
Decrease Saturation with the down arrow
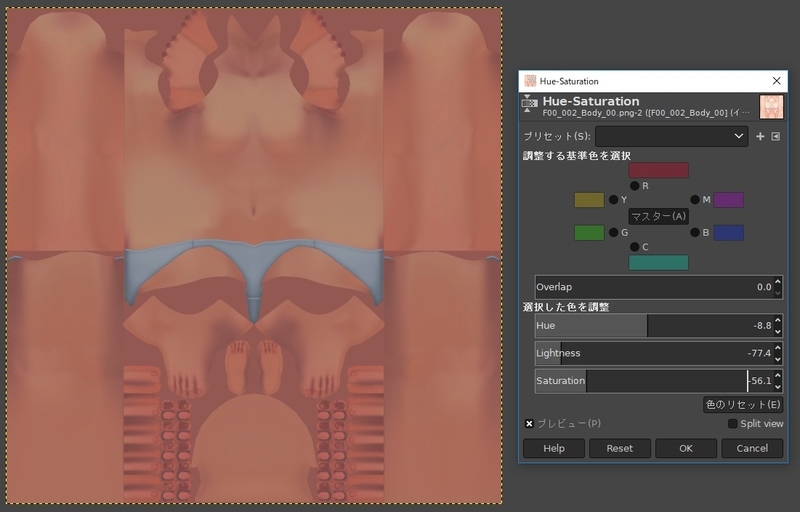[x=778, y=387]
